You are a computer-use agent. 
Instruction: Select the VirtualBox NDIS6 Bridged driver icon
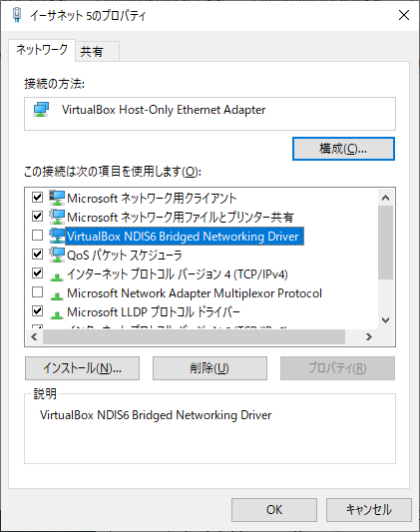[57, 236]
